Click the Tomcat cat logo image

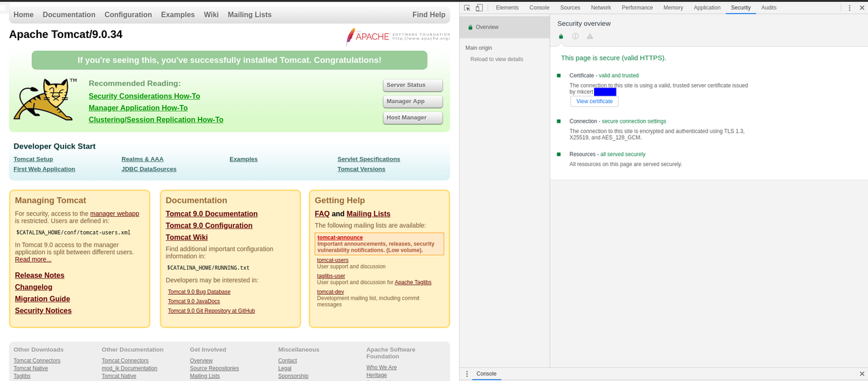point(45,100)
